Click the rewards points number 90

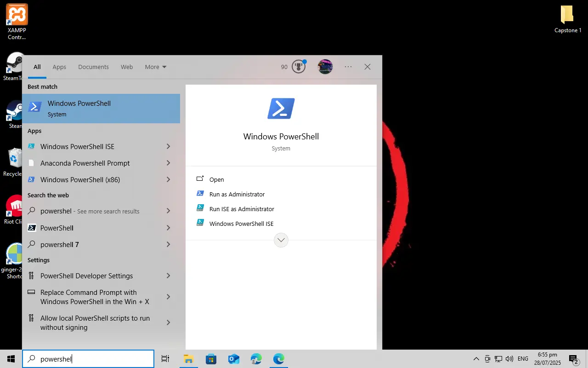284,67
